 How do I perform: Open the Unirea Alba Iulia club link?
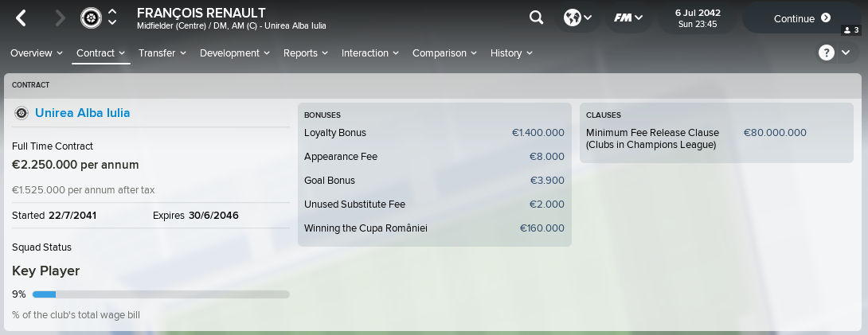(x=83, y=113)
